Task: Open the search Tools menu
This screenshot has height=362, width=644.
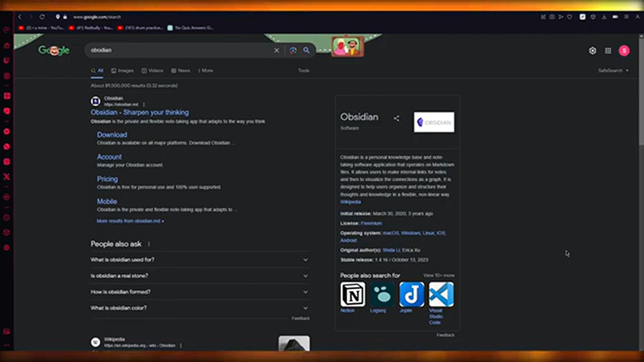Action: [304, 70]
